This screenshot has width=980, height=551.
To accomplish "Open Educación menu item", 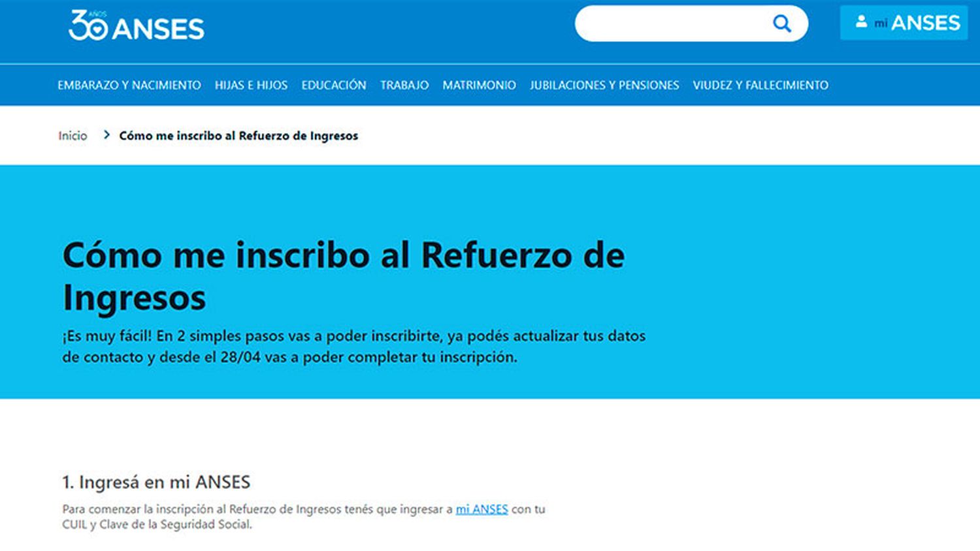I will [x=334, y=85].
